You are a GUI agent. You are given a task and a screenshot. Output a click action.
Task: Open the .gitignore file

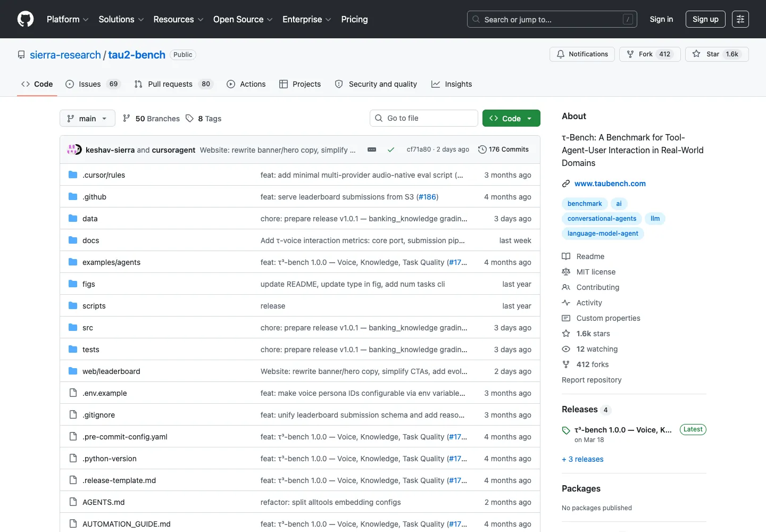98,415
